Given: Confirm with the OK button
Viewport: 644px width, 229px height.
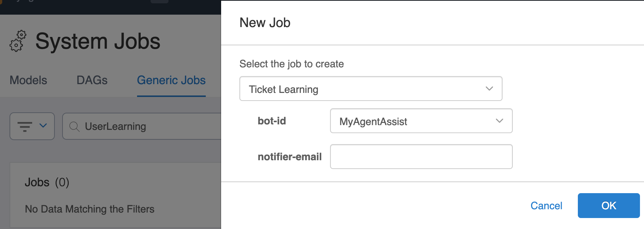Looking at the screenshot, I should point(609,206).
